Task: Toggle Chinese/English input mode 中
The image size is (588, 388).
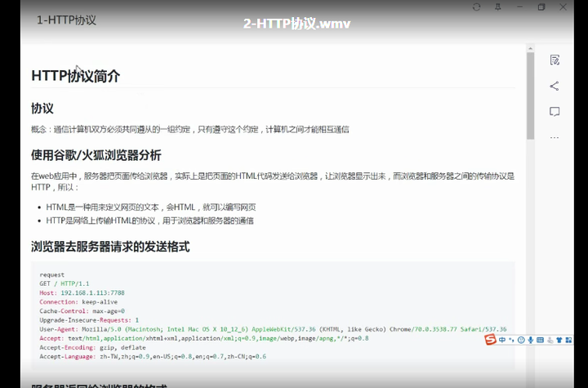Action: (x=502, y=340)
